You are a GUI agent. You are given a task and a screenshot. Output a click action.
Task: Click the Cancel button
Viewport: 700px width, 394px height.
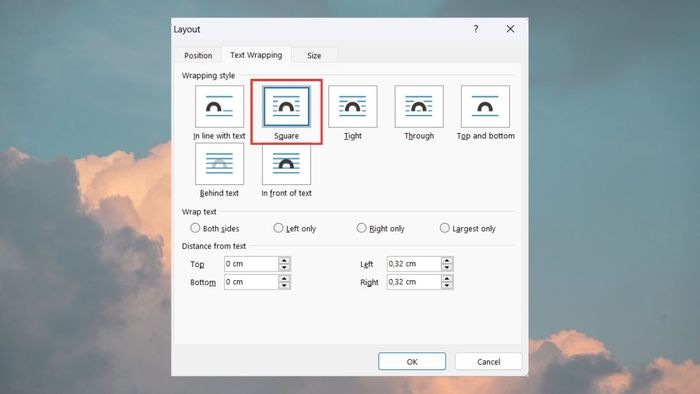pos(488,361)
